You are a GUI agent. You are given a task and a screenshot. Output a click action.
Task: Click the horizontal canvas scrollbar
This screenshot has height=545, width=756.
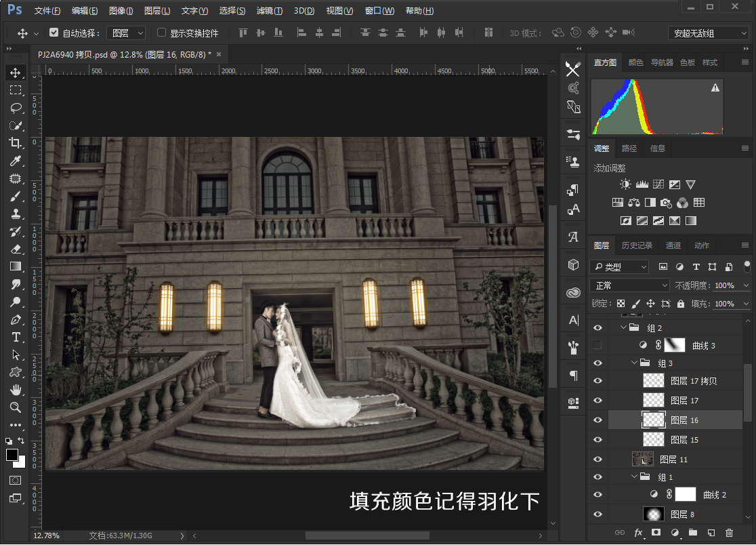(x=367, y=536)
